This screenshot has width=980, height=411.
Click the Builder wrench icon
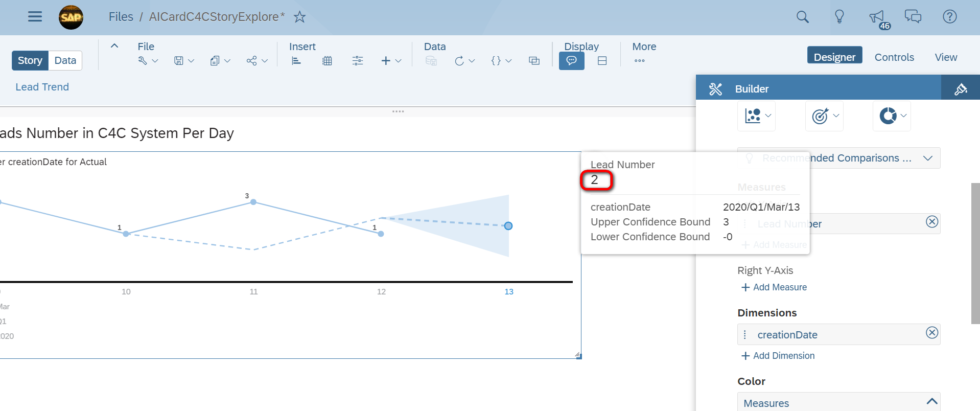click(715, 89)
